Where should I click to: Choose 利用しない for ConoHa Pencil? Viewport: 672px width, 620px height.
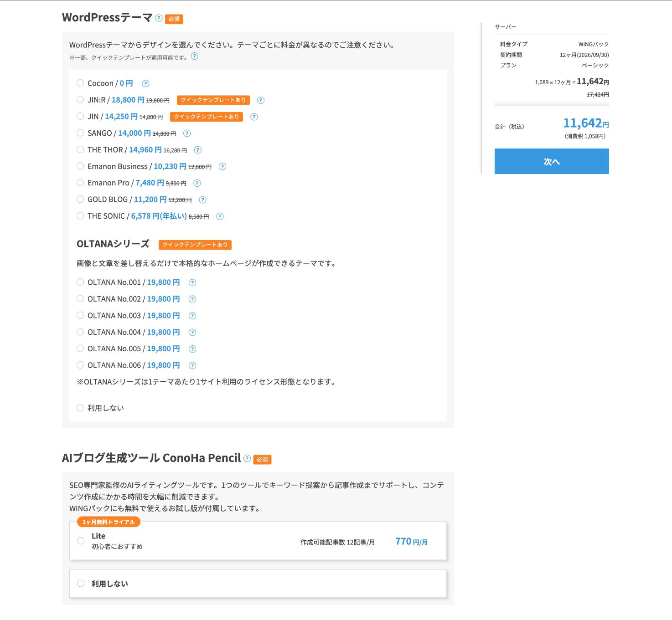pos(81,583)
